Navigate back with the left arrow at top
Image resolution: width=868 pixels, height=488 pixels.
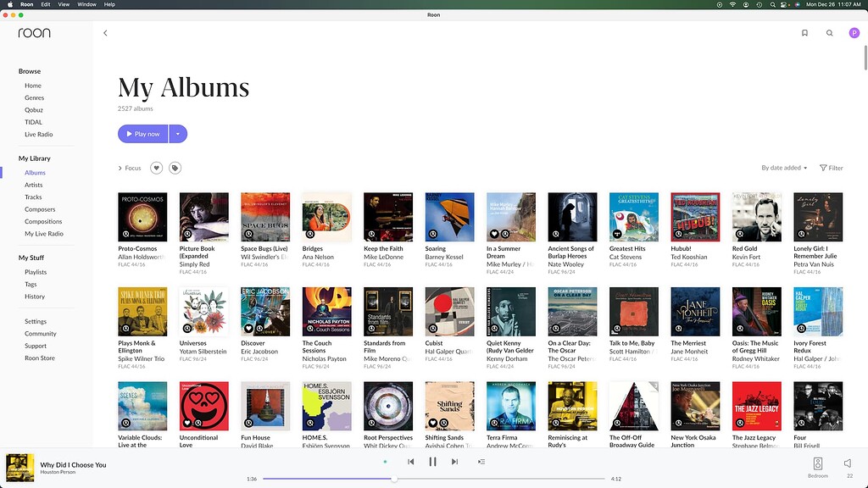coord(105,33)
